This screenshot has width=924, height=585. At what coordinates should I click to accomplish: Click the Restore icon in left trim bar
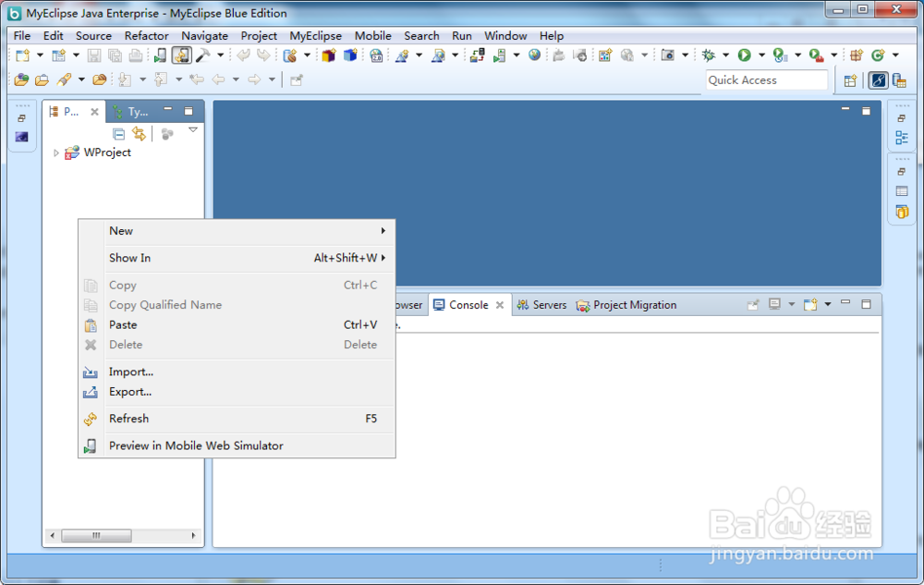click(x=22, y=118)
